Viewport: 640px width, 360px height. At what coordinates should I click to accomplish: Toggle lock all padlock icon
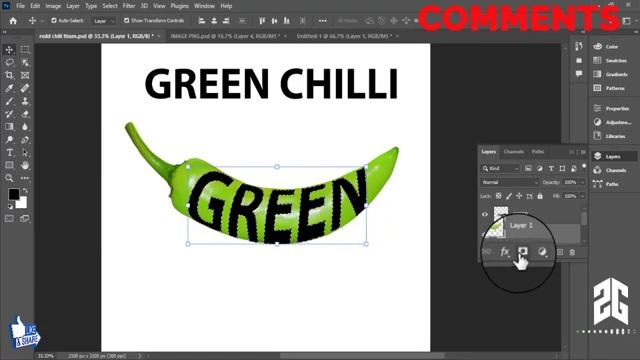coord(540,196)
